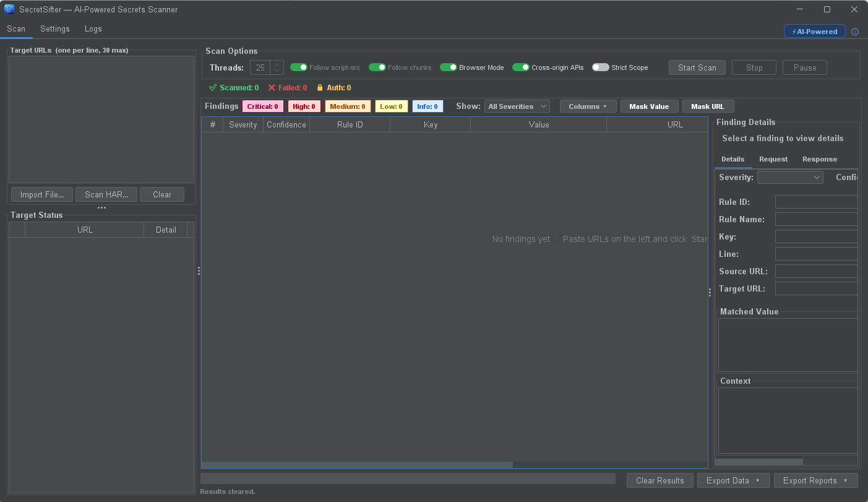Click the Clear Results button
The height and width of the screenshot is (502, 868).
[660, 480]
